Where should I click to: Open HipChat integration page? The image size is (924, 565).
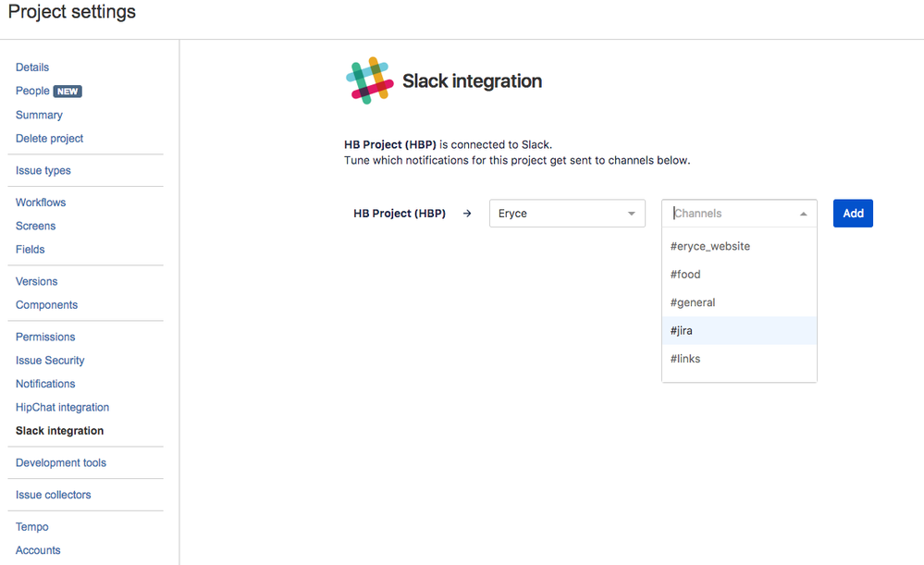coord(63,407)
